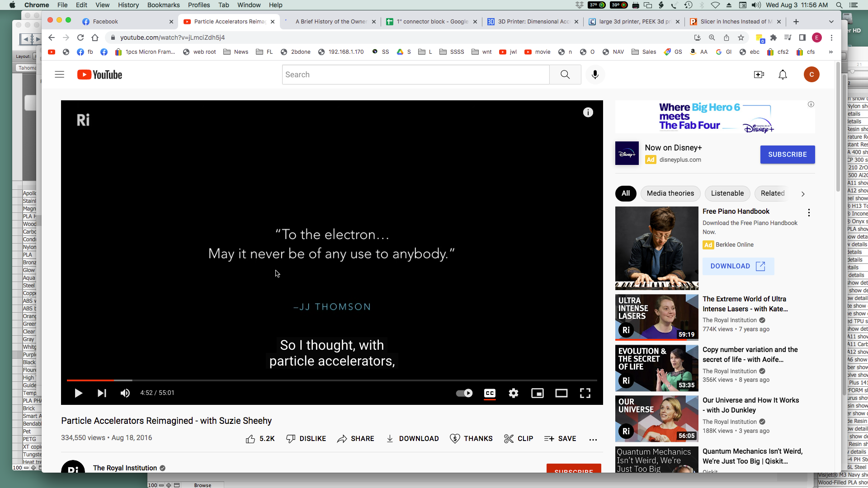Viewport: 868px width, 488px height.
Task: Enable miniplayer mode
Action: pos(537,393)
